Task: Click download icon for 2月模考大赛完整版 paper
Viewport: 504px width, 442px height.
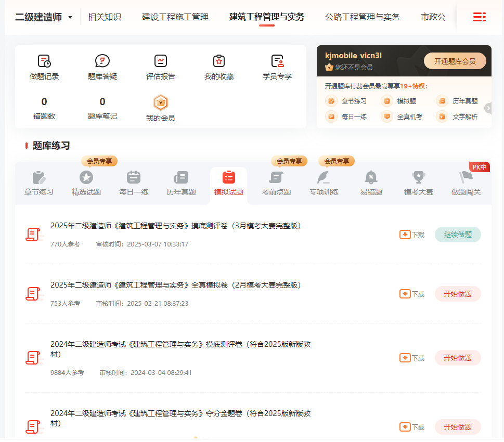Action: 405,294
